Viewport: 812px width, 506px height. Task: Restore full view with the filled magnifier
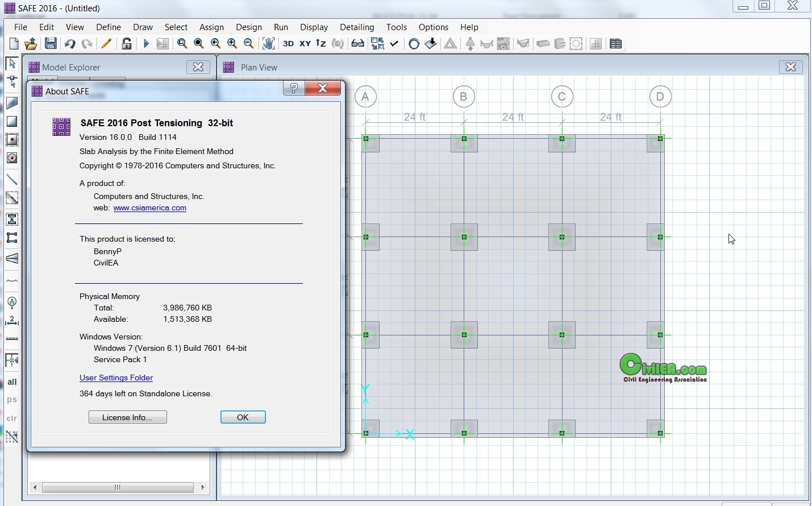(199, 44)
